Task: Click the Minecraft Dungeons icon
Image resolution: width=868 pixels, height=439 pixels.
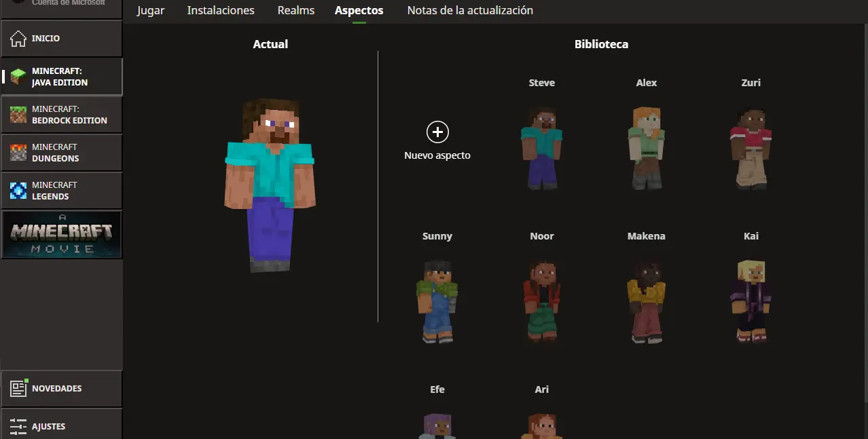Action: [x=18, y=153]
